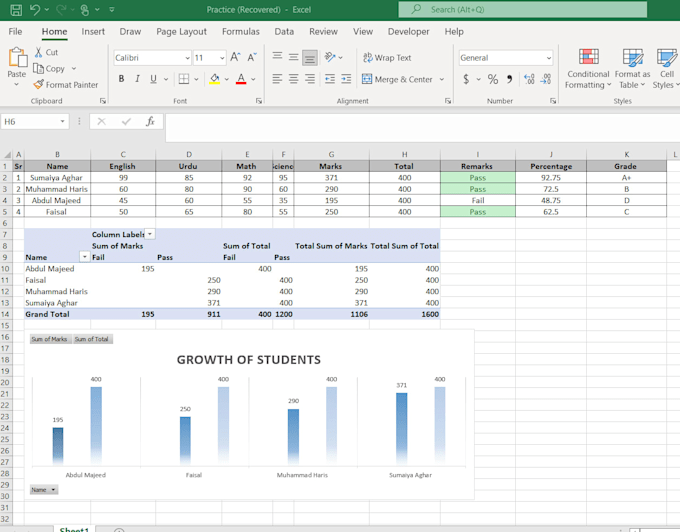This screenshot has height=532, width=680.
Task: Click inside the formula bar
Action: 422,127
